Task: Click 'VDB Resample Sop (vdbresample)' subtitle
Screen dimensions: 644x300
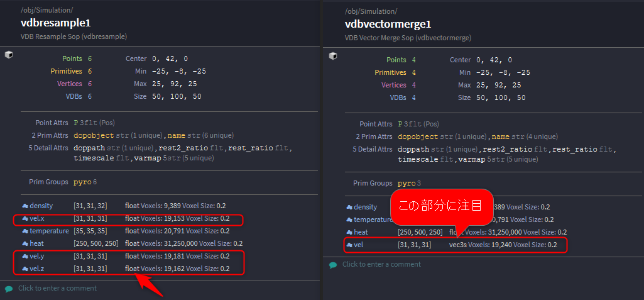Action: [74, 36]
